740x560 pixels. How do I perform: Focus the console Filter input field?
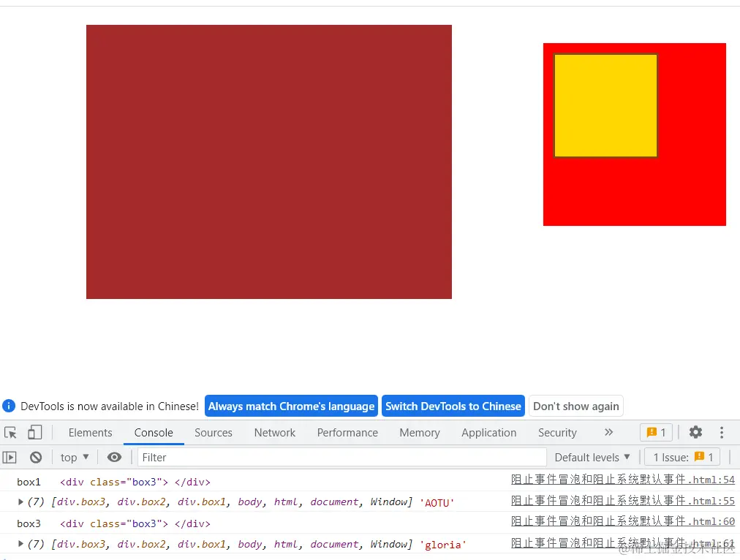coord(342,457)
